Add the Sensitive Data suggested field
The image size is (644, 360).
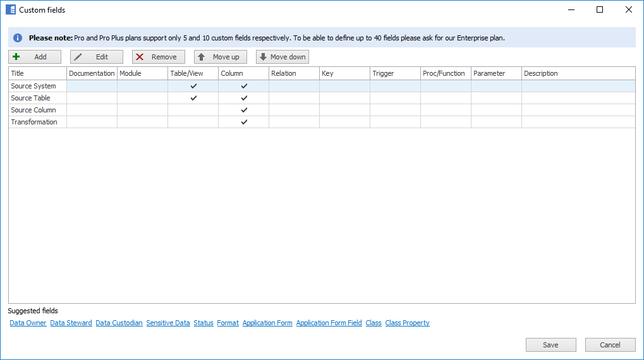pos(168,323)
